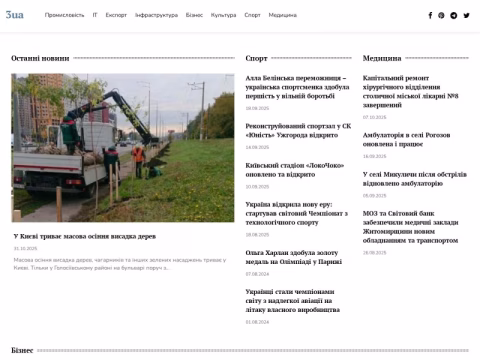Open the Twitter social icon
This screenshot has height=360, width=480.
[467, 15]
